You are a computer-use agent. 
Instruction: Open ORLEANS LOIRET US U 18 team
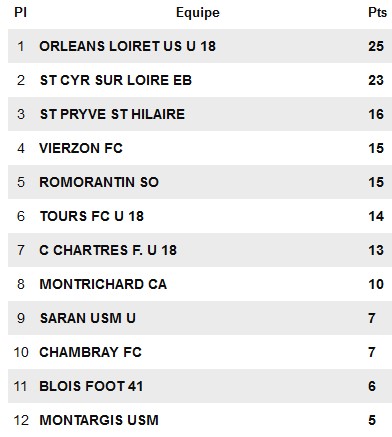[x=128, y=46]
